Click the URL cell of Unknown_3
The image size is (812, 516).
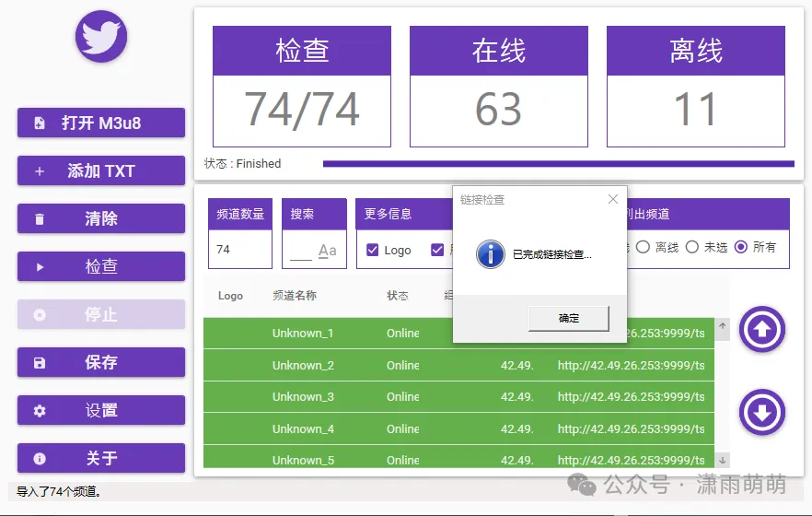click(632, 397)
